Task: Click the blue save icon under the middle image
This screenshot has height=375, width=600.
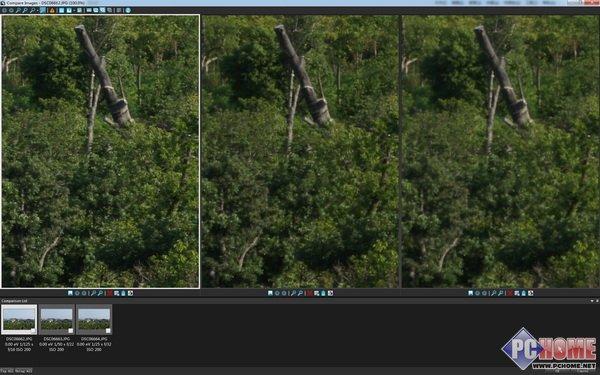Action: [x=270, y=293]
